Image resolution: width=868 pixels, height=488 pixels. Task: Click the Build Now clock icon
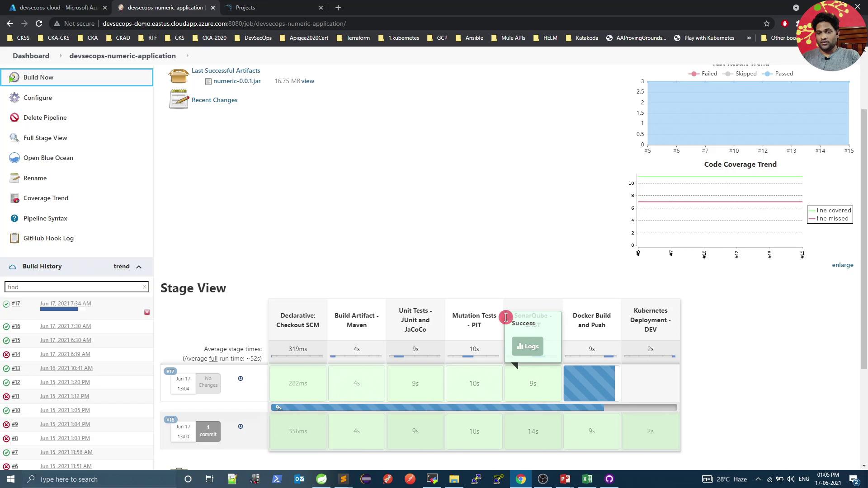click(x=14, y=77)
